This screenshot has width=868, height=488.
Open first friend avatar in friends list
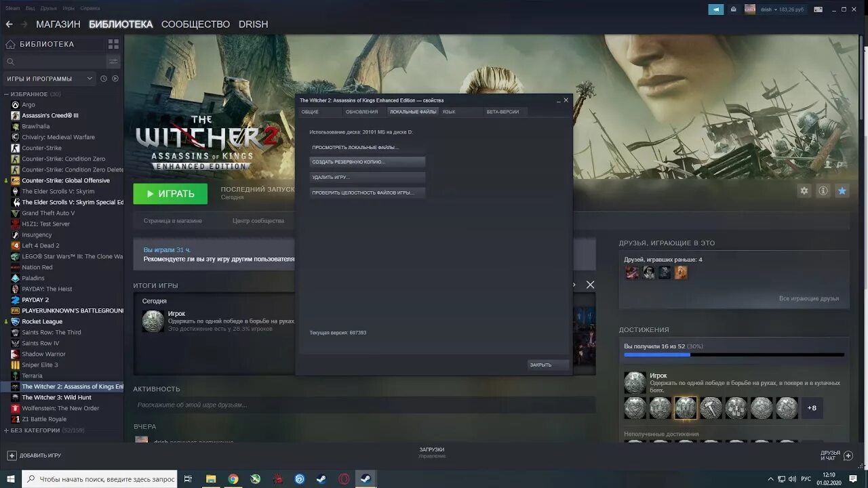pyautogui.click(x=632, y=272)
